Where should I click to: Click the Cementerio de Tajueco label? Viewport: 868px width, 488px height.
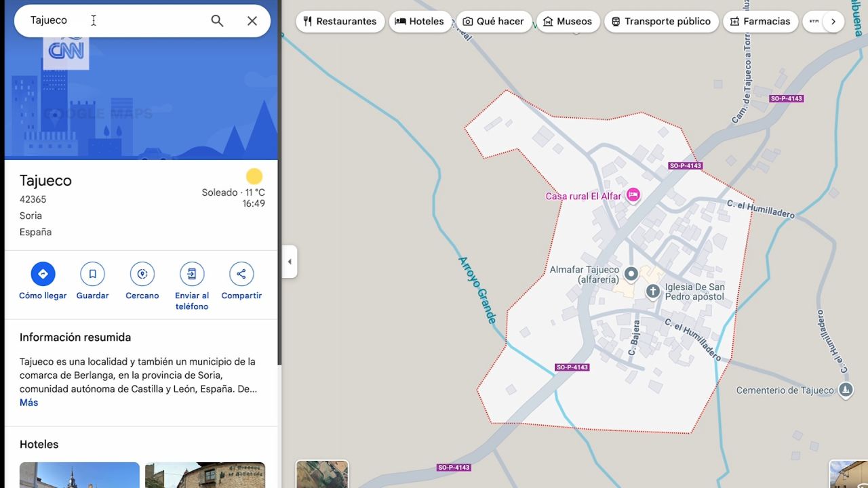pyautogui.click(x=785, y=390)
